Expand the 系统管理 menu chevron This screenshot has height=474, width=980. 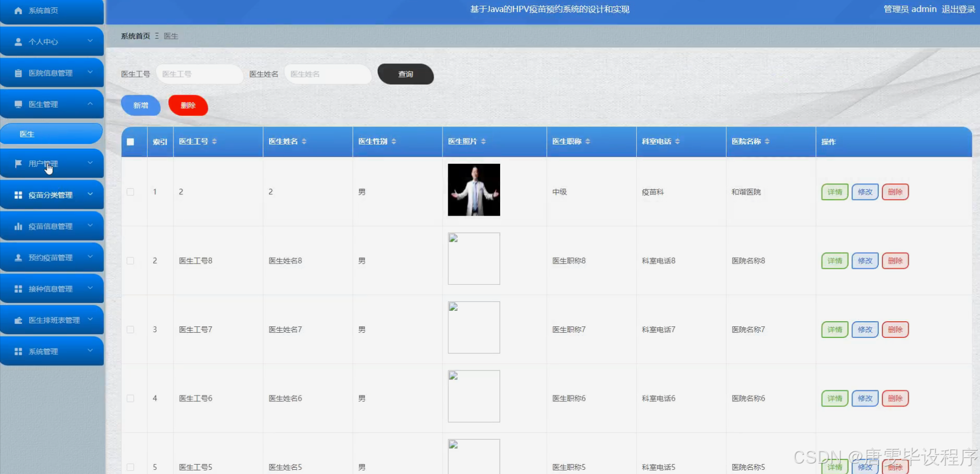90,351
